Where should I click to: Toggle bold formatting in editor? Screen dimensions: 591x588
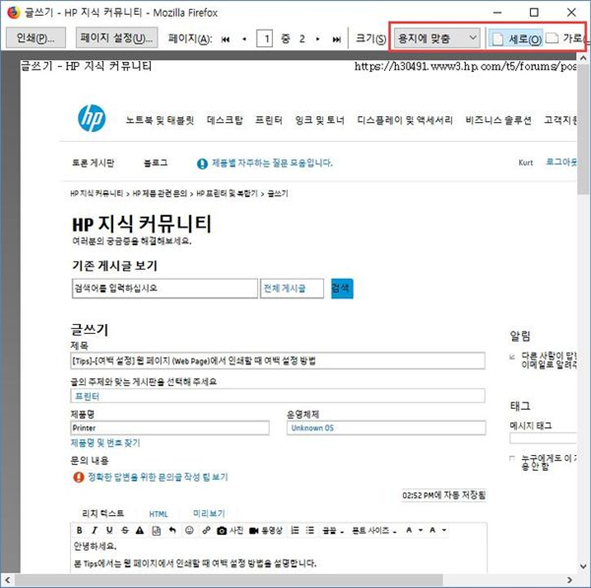(79, 530)
